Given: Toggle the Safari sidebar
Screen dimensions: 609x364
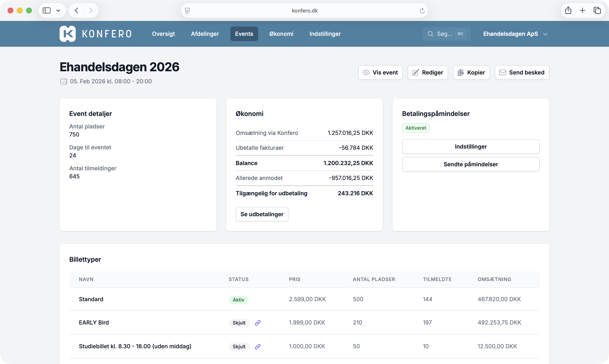Looking at the screenshot, I should click(x=47, y=10).
